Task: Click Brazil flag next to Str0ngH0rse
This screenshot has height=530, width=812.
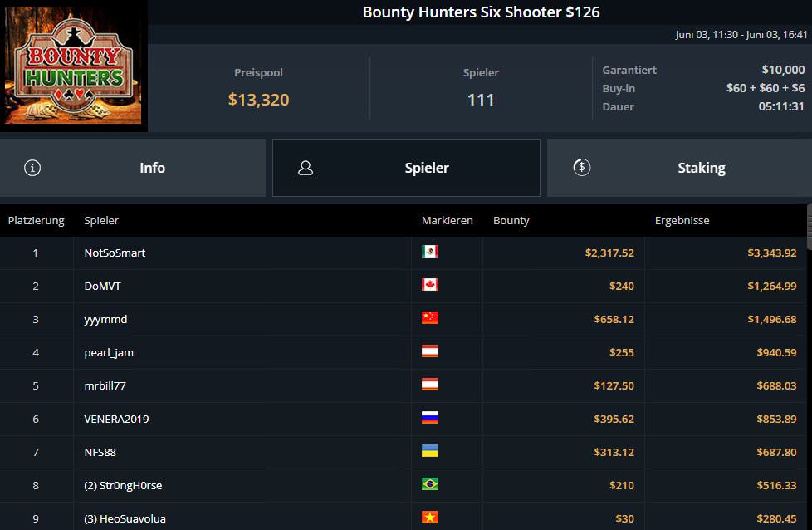Action: [429, 484]
